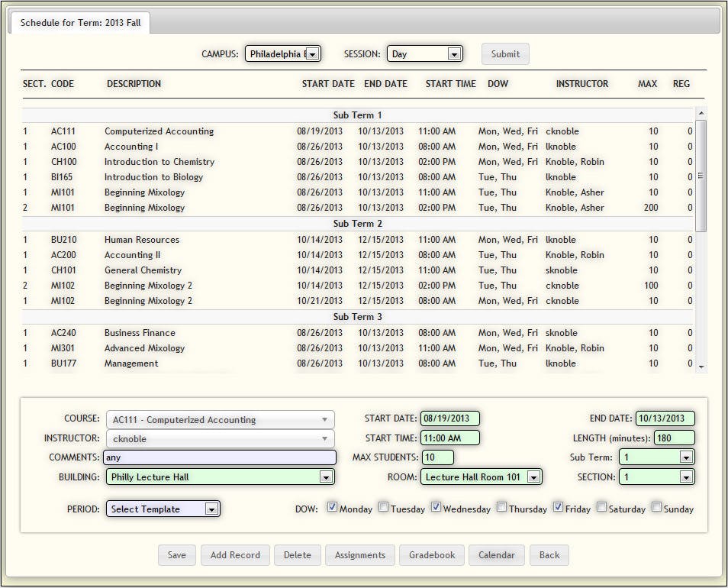Open the CAMPUS dropdown

tap(283, 54)
